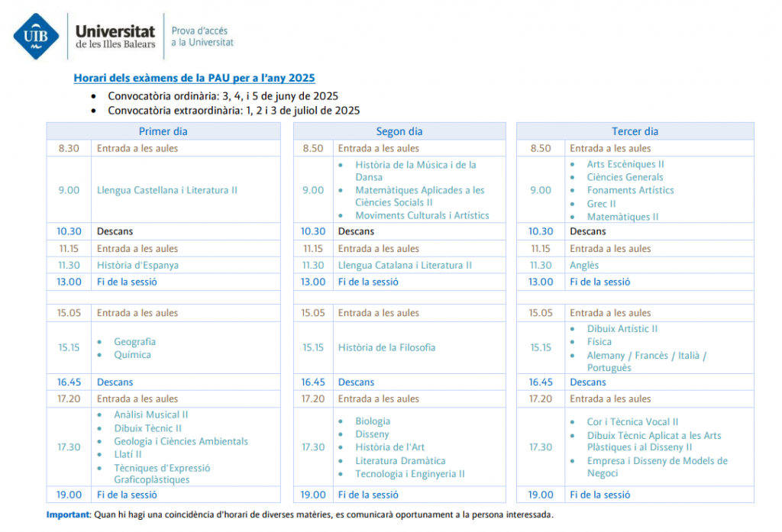Screen dimensions: 782x532
Task: Open the Horari dels exàmens de la PAU link
Action: click(194, 78)
